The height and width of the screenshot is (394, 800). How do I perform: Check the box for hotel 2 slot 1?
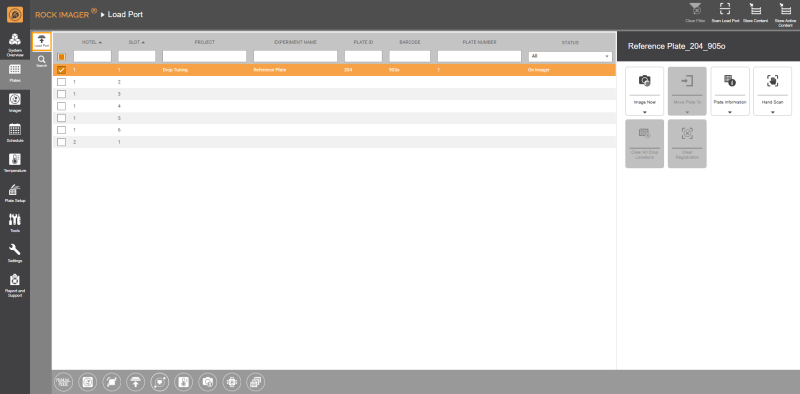point(61,142)
